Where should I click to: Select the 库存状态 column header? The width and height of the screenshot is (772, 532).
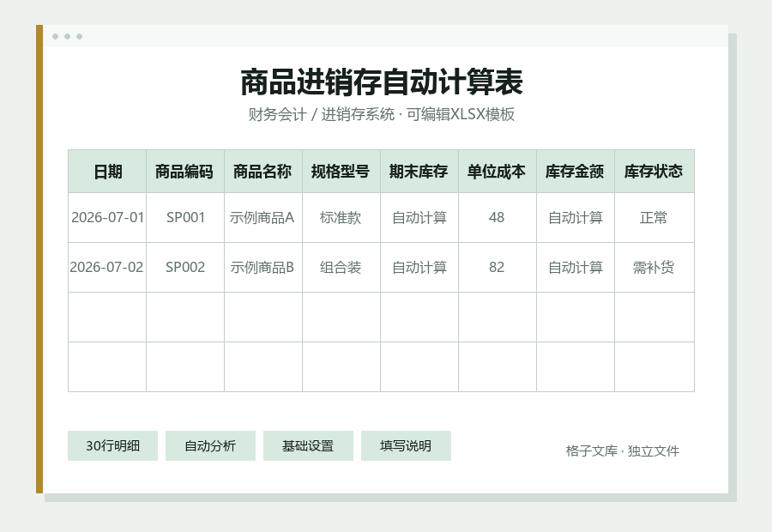(x=654, y=172)
